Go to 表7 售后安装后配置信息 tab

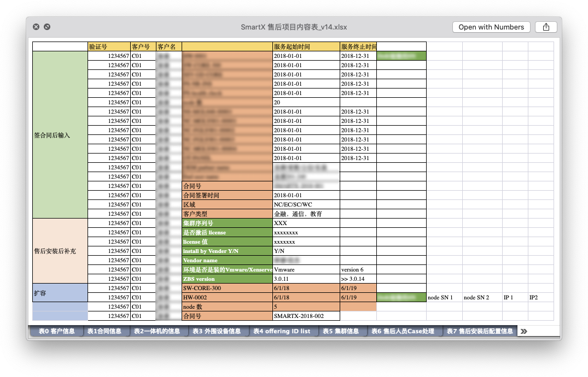[480, 331]
